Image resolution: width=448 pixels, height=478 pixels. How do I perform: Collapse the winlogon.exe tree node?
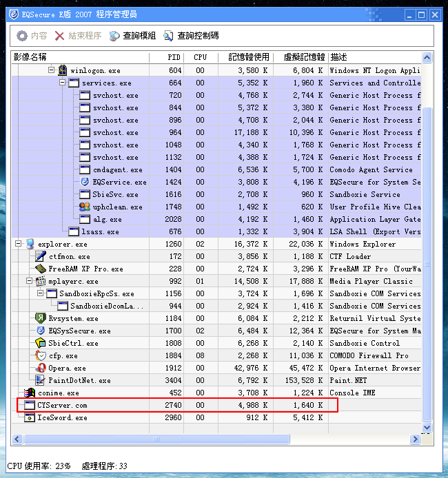point(51,70)
